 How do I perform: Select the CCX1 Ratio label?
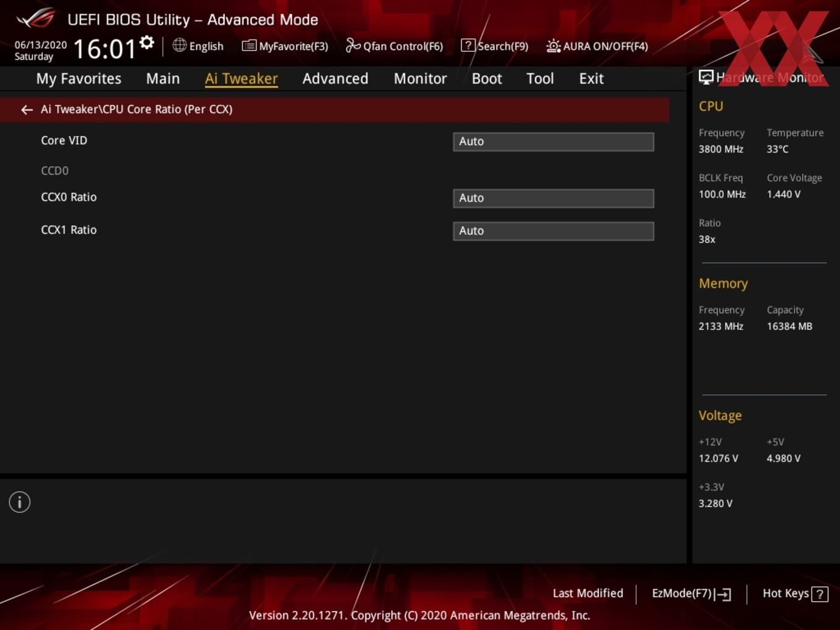click(x=69, y=230)
